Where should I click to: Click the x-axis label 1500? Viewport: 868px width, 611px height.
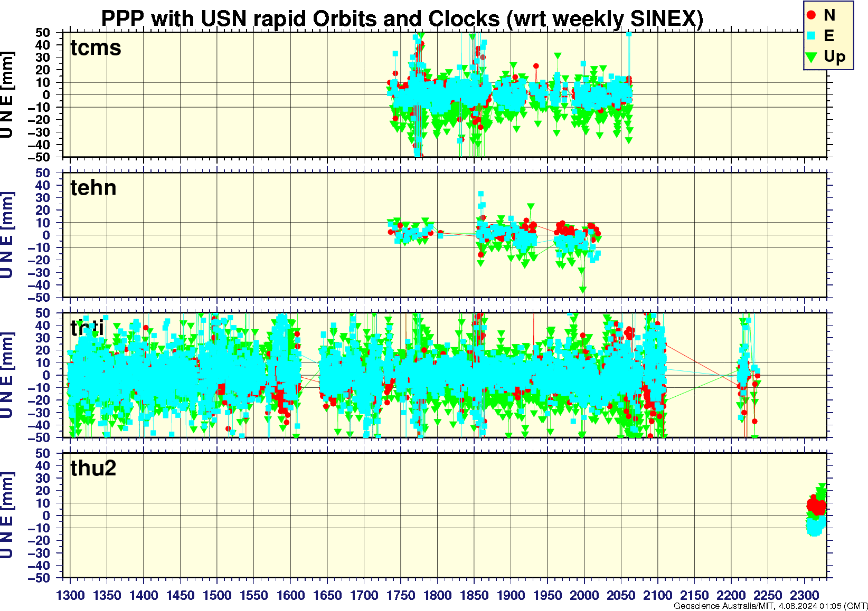coord(217,595)
